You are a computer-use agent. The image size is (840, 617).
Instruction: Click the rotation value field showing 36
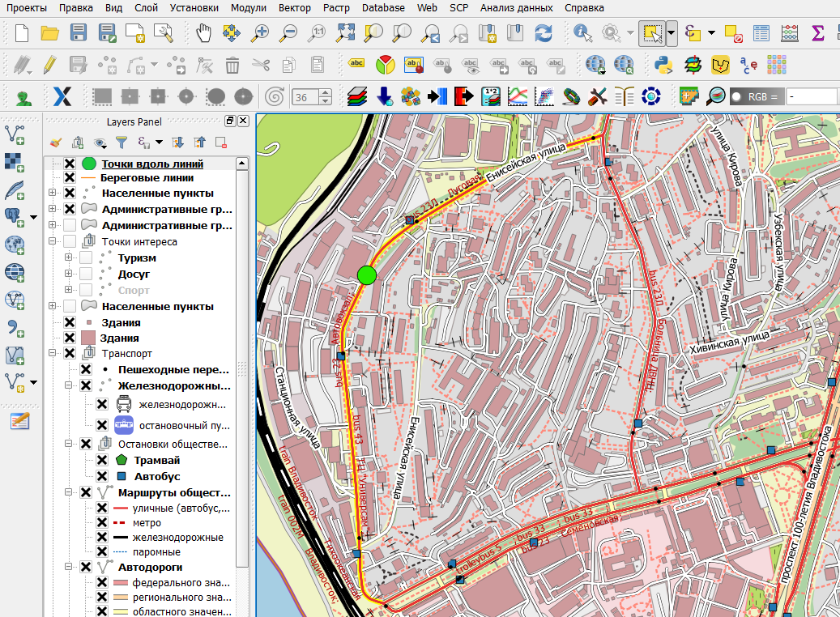pyautogui.click(x=306, y=97)
